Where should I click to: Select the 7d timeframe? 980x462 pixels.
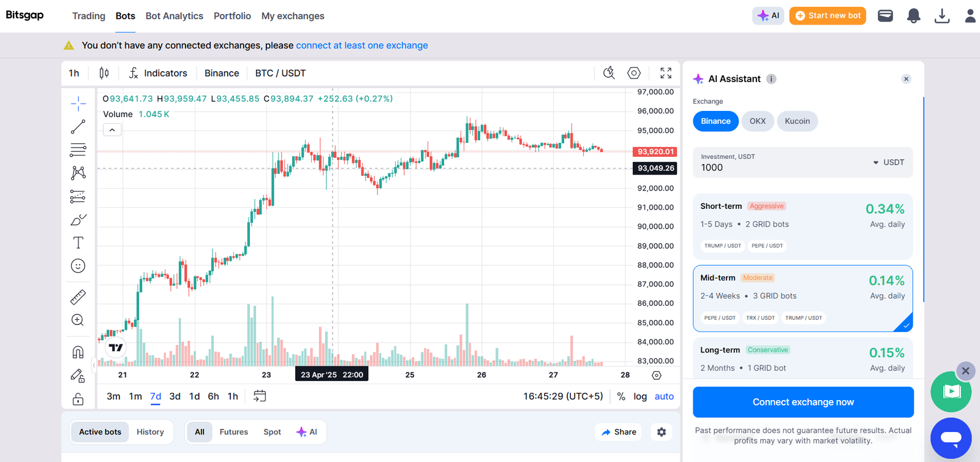pos(155,396)
